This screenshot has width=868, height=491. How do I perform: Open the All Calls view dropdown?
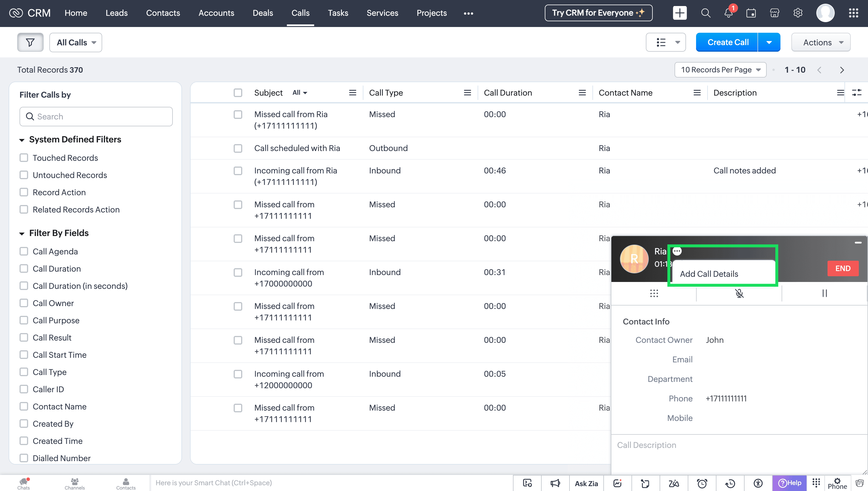tap(76, 42)
